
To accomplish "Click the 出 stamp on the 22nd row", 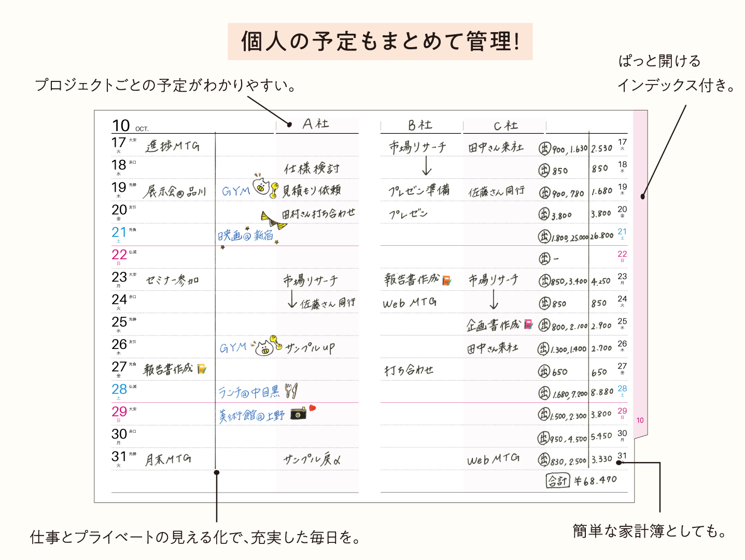I will click(x=544, y=258).
